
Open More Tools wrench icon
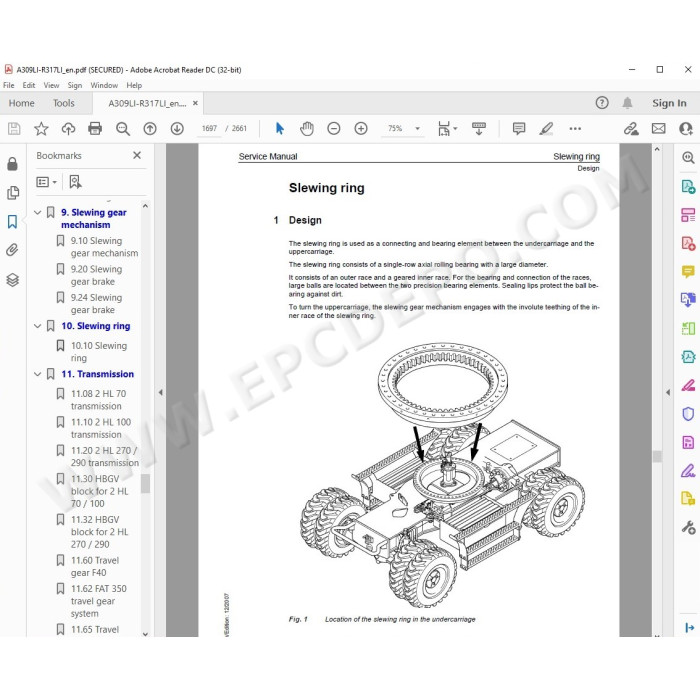coord(688,527)
